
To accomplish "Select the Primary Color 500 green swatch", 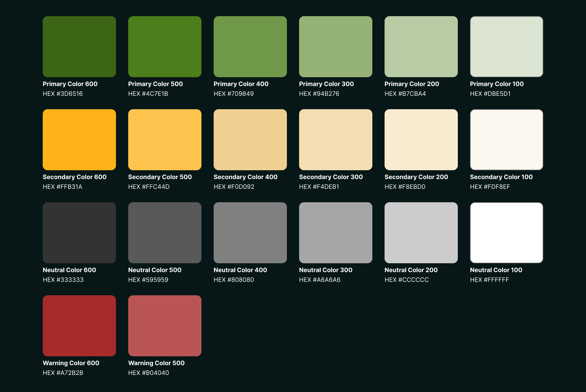I will point(165,47).
